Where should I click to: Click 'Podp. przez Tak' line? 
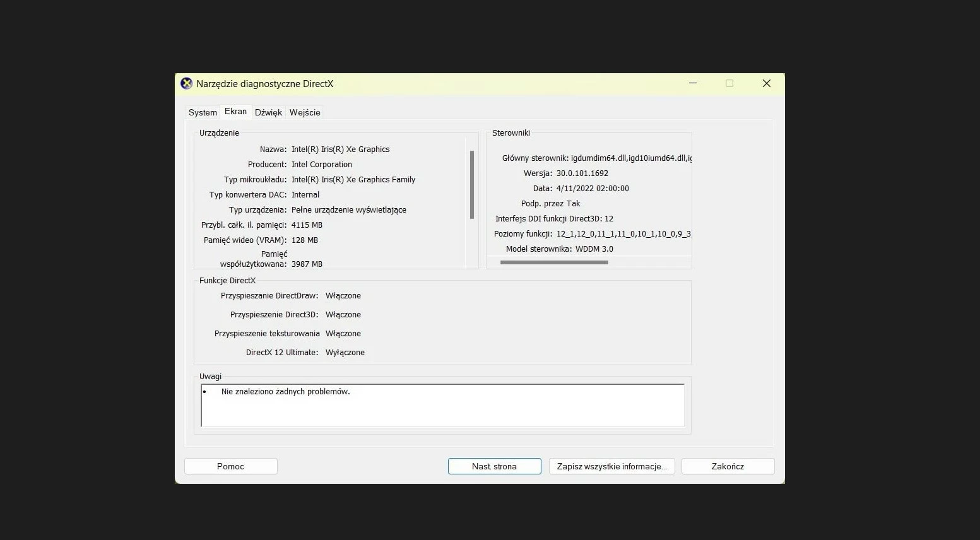pyautogui.click(x=550, y=204)
